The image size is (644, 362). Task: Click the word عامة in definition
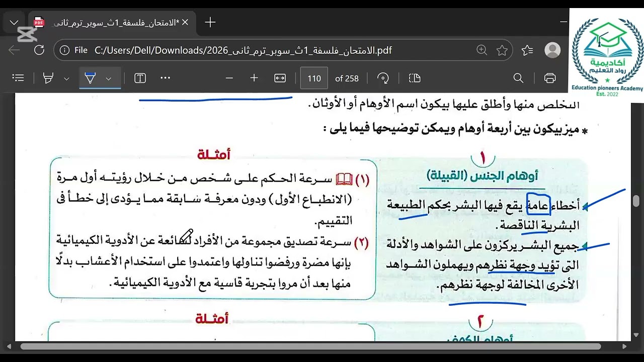pyautogui.click(x=539, y=206)
